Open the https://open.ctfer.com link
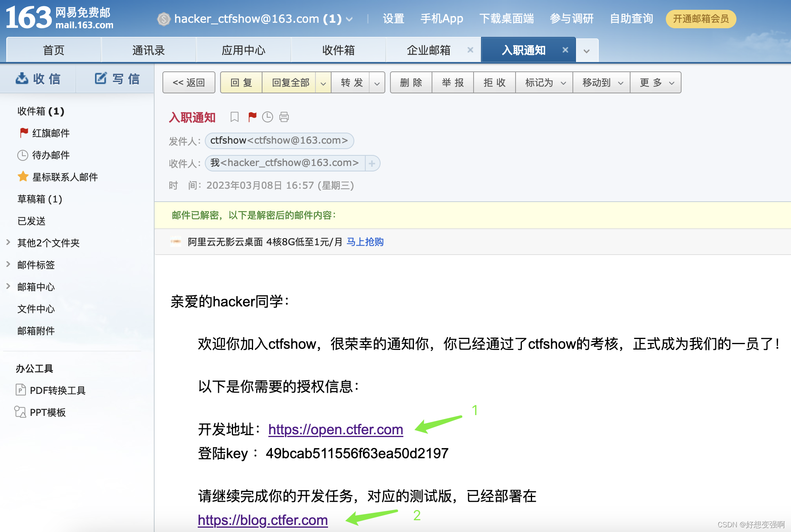The image size is (791, 532). pyautogui.click(x=335, y=430)
